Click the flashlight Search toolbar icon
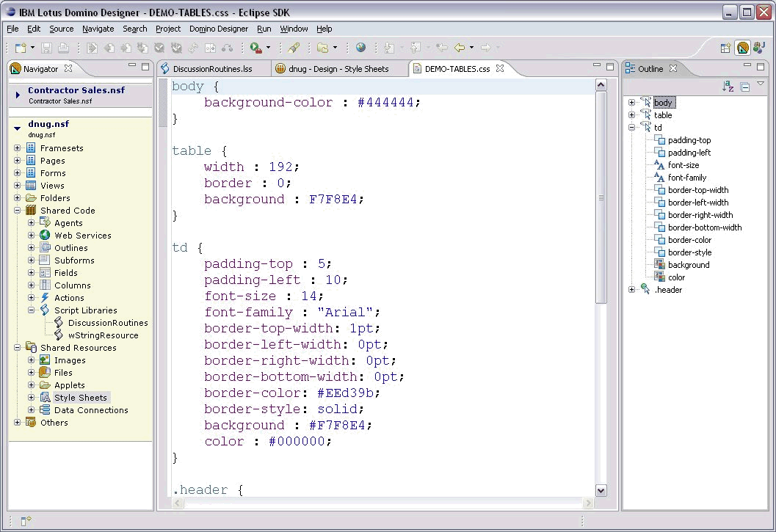Screen dimensions: 776x532 pyautogui.click(x=294, y=48)
